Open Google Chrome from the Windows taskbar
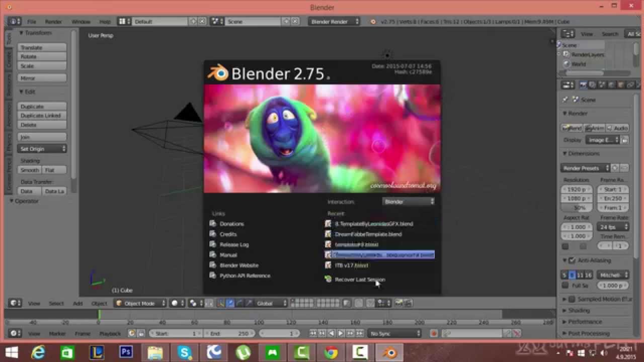644x362 pixels. (331, 352)
